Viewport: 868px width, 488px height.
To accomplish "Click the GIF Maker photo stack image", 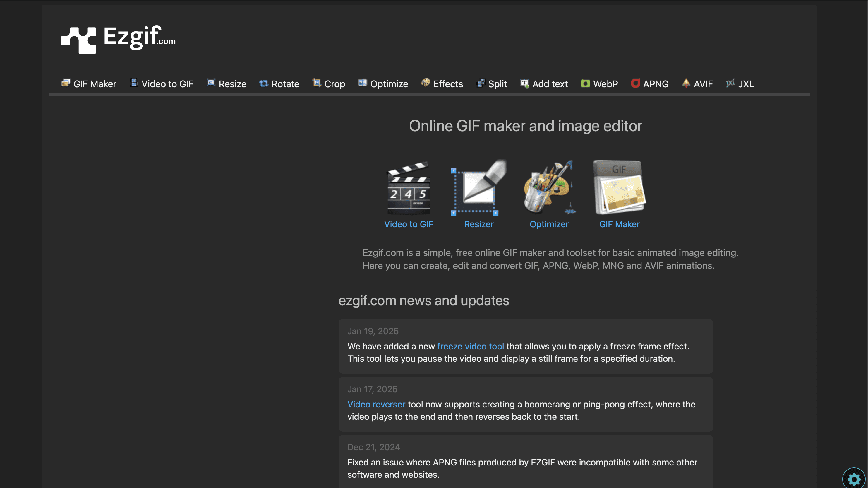I will (x=619, y=187).
